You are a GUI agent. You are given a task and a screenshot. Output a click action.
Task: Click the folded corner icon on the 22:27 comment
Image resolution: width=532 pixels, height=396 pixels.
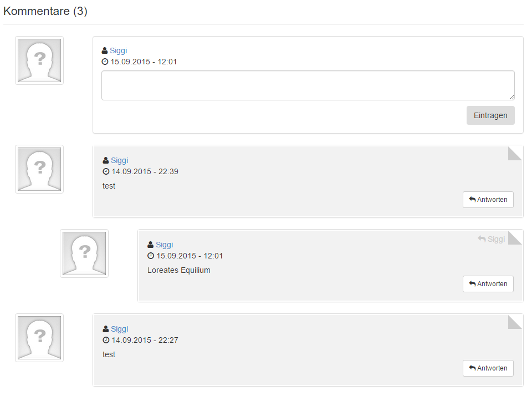(x=515, y=322)
